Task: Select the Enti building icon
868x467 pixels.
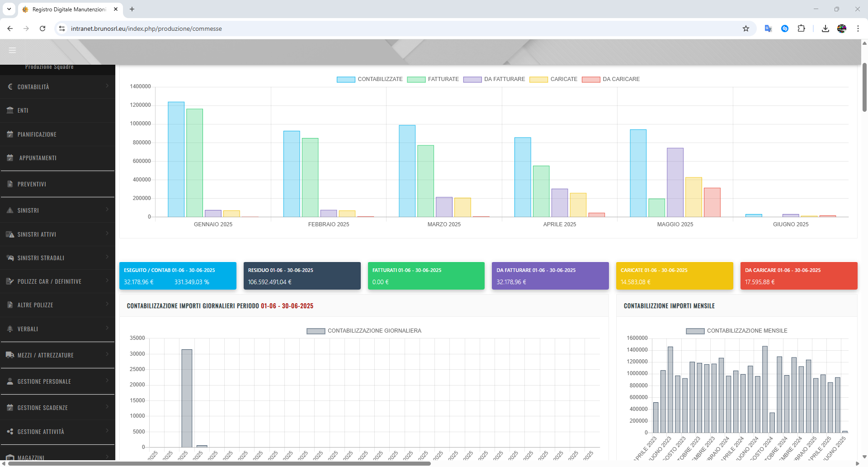Action: point(10,110)
